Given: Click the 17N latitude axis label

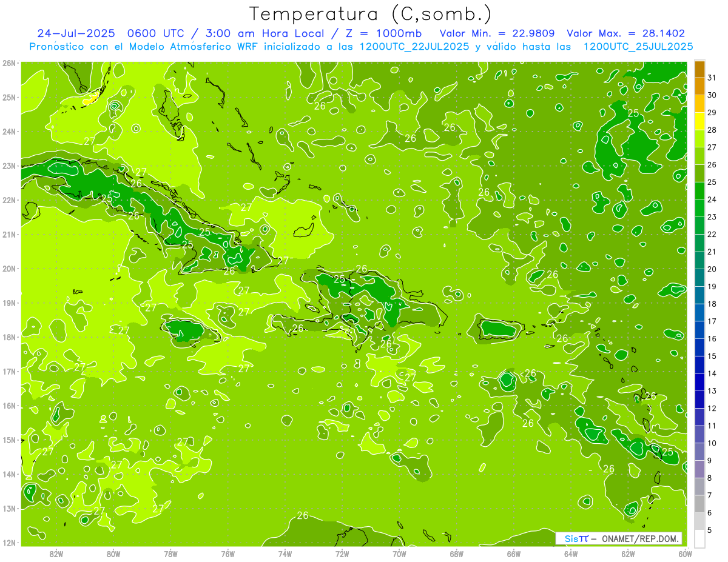Looking at the screenshot, I should 9,372.
